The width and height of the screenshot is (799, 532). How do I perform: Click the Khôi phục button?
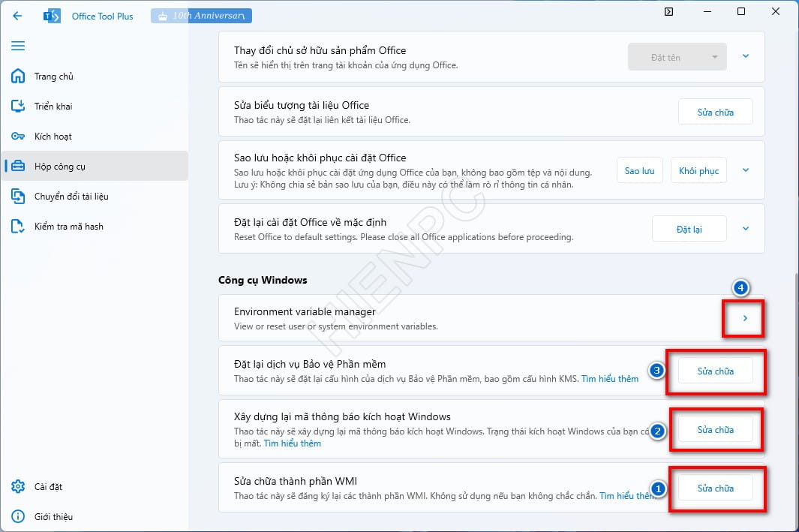(698, 171)
